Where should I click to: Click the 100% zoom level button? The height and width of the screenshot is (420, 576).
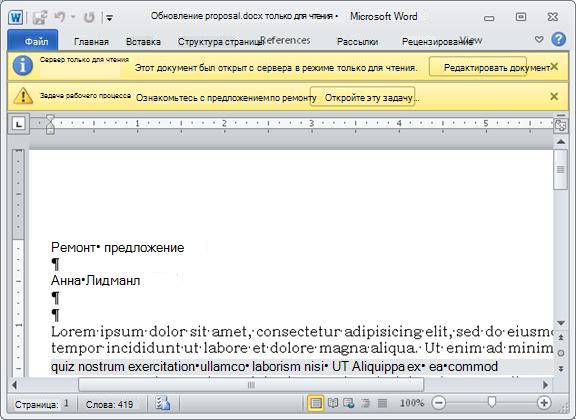411,403
